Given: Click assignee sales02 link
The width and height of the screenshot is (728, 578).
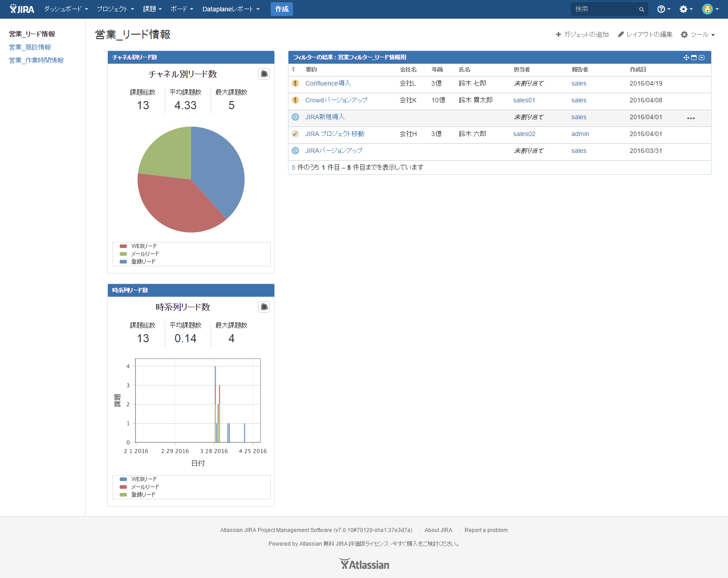Looking at the screenshot, I should pos(524,134).
